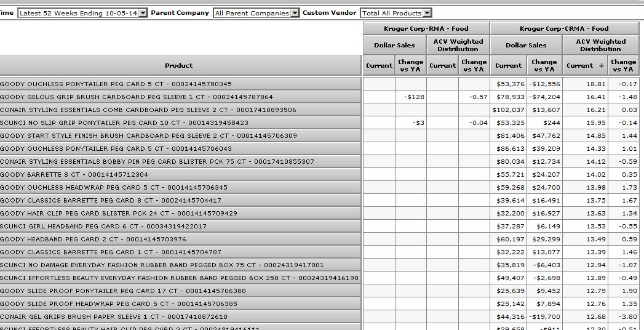
Task: Click Dollar Sales Change vs YA header under Kroger Corp-RMA
Action: pos(410,65)
